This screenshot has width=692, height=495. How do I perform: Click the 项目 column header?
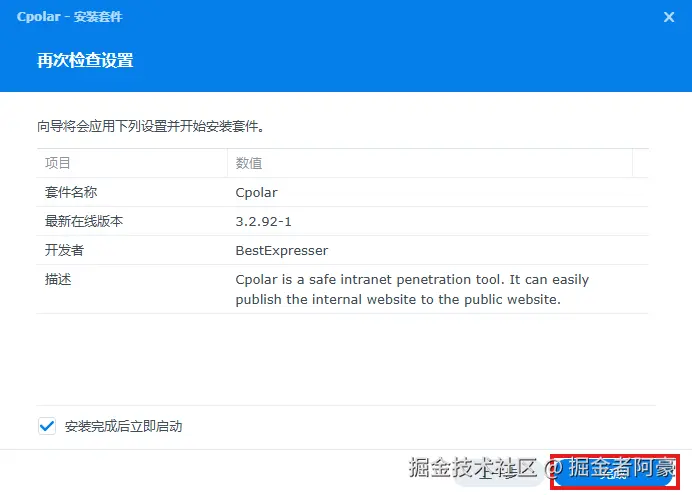pyautogui.click(x=132, y=163)
